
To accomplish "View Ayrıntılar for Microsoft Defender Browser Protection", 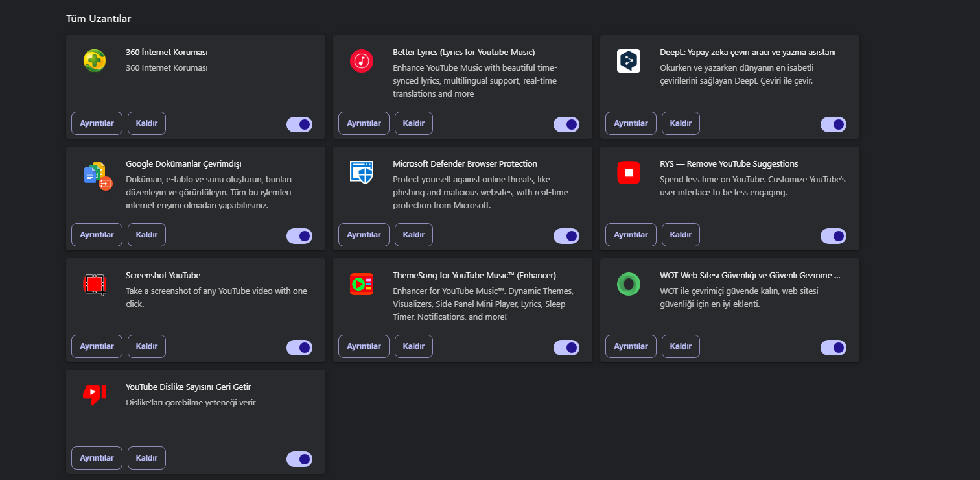I will point(364,235).
